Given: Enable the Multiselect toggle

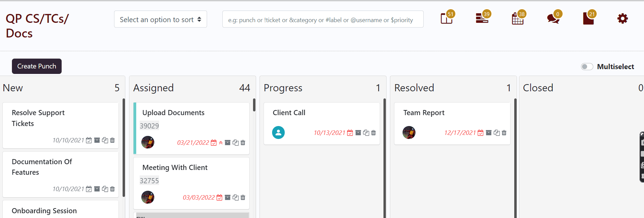Looking at the screenshot, I should click(587, 66).
